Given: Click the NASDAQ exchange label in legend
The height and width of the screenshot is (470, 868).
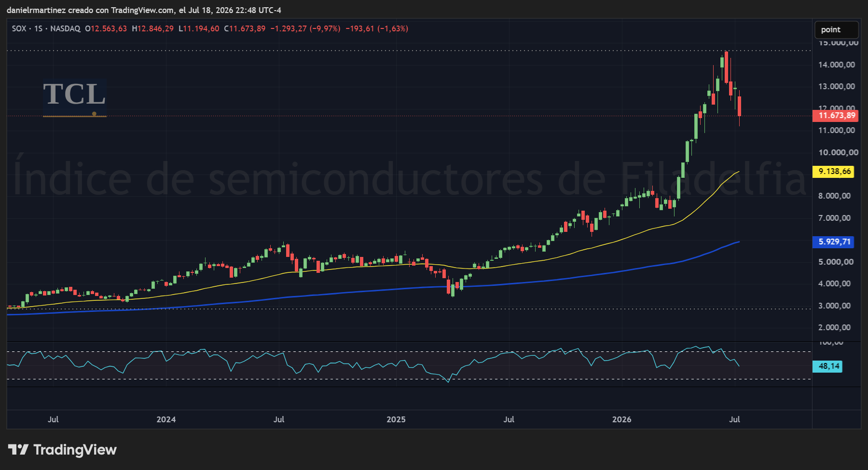Looking at the screenshot, I should click(65, 29).
